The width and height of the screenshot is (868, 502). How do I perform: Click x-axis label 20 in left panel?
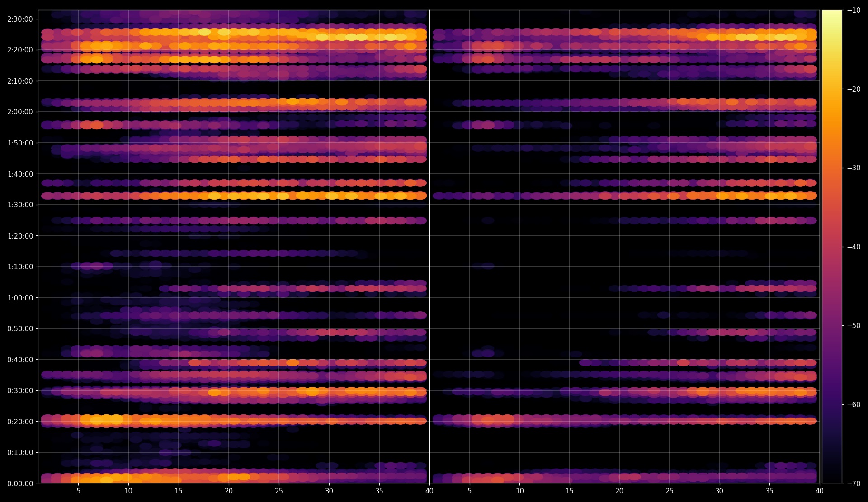(229, 491)
